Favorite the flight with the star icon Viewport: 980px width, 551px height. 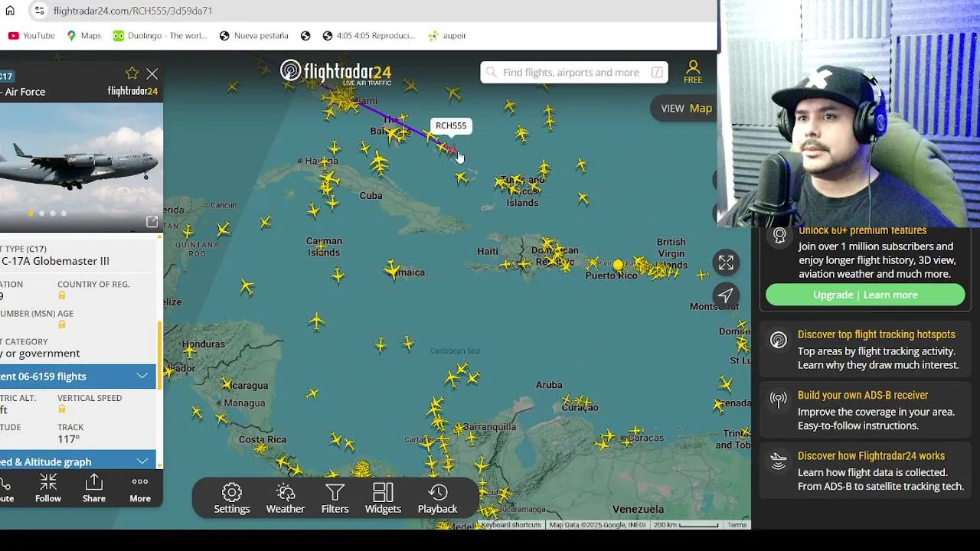(x=132, y=73)
